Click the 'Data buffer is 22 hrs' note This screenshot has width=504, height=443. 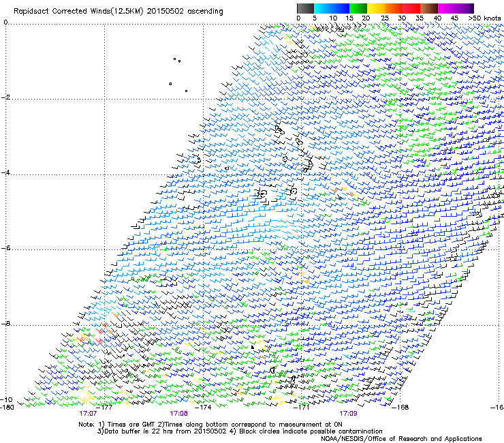coord(240,431)
